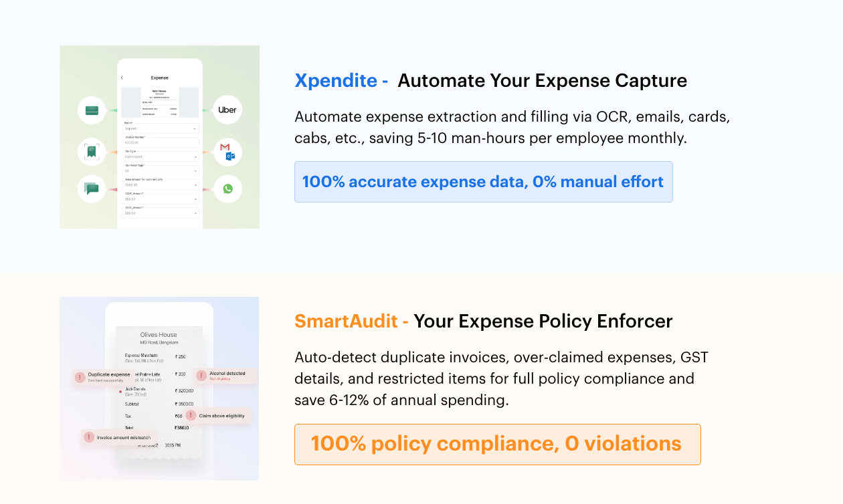Click the Invoice Number input field

coord(161,142)
